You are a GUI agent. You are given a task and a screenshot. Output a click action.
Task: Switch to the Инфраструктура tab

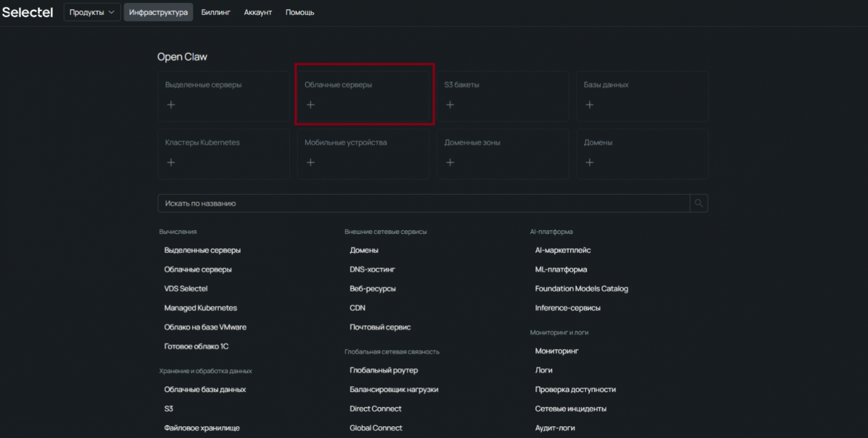point(158,12)
